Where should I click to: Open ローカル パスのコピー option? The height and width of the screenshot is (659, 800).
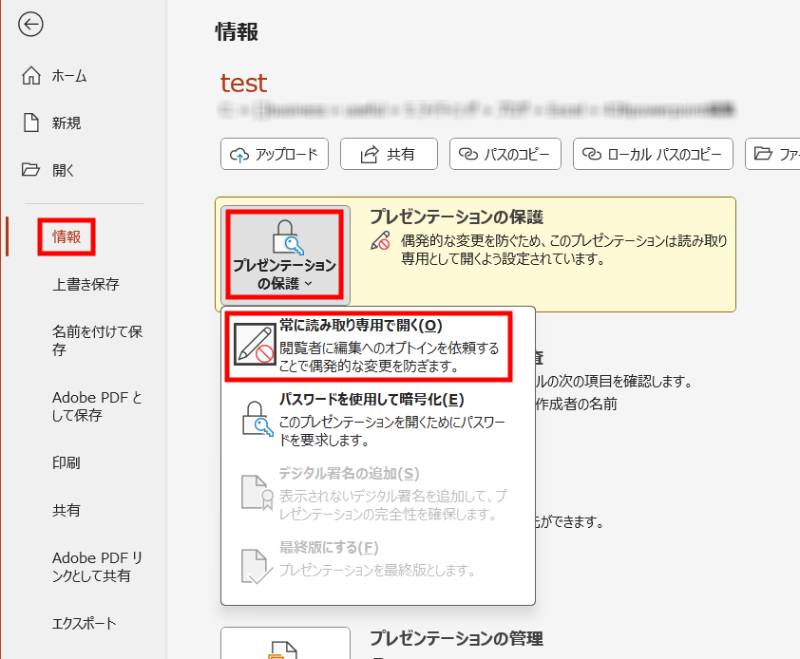click(x=652, y=153)
